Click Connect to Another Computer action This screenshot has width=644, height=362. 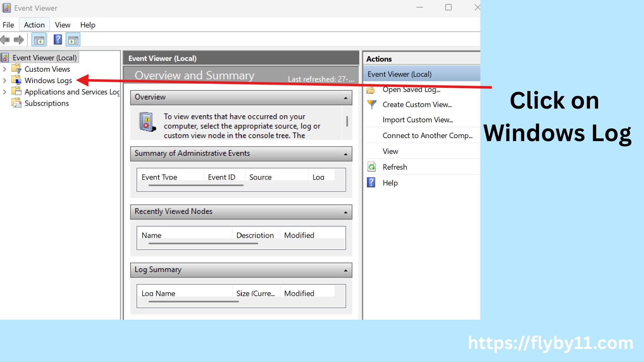[428, 135]
